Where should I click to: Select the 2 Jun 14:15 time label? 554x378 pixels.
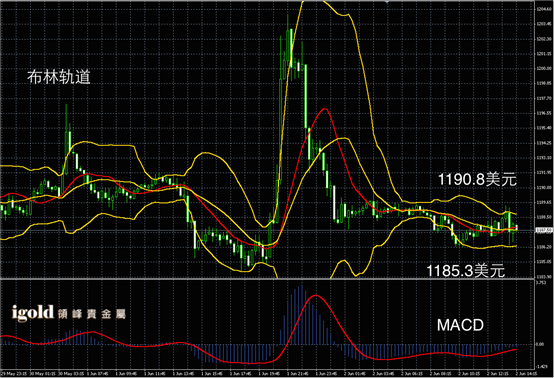coord(526,373)
